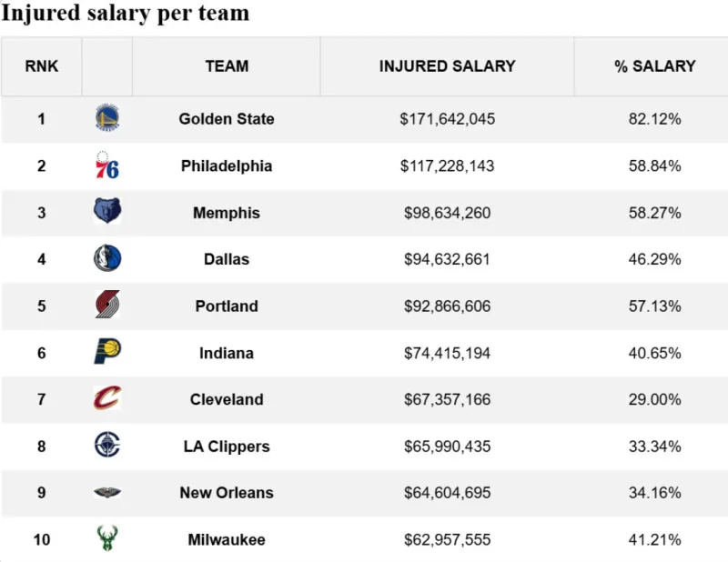The width and height of the screenshot is (728, 562).
Task: Sort by the TEAM column header
Action: (227, 66)
